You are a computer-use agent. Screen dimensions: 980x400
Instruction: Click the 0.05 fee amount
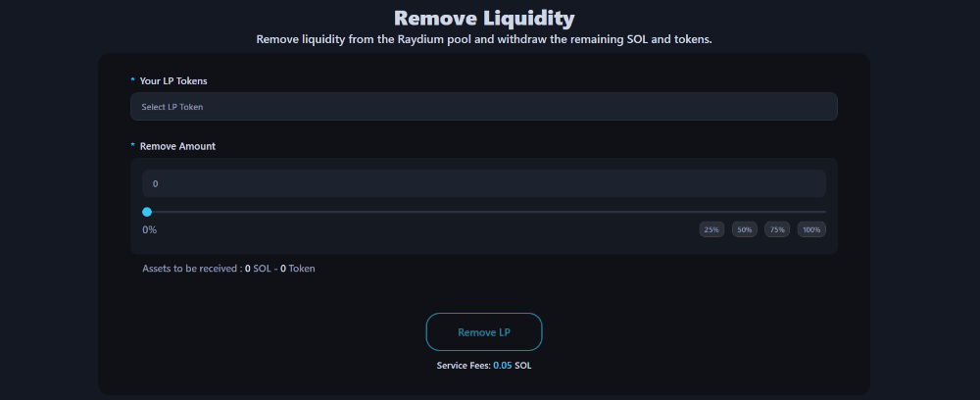502,366
